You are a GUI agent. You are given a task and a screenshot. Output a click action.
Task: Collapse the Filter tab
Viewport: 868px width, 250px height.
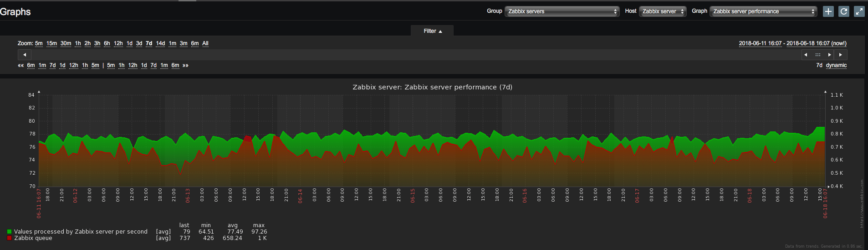[432, 31]
